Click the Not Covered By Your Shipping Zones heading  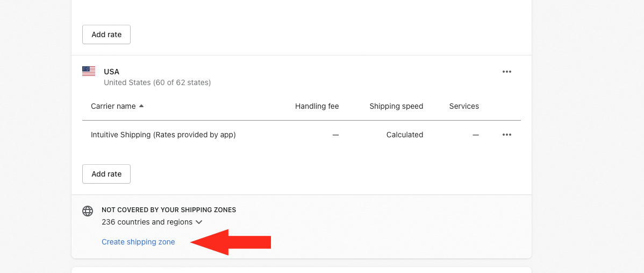pos(168,209)
